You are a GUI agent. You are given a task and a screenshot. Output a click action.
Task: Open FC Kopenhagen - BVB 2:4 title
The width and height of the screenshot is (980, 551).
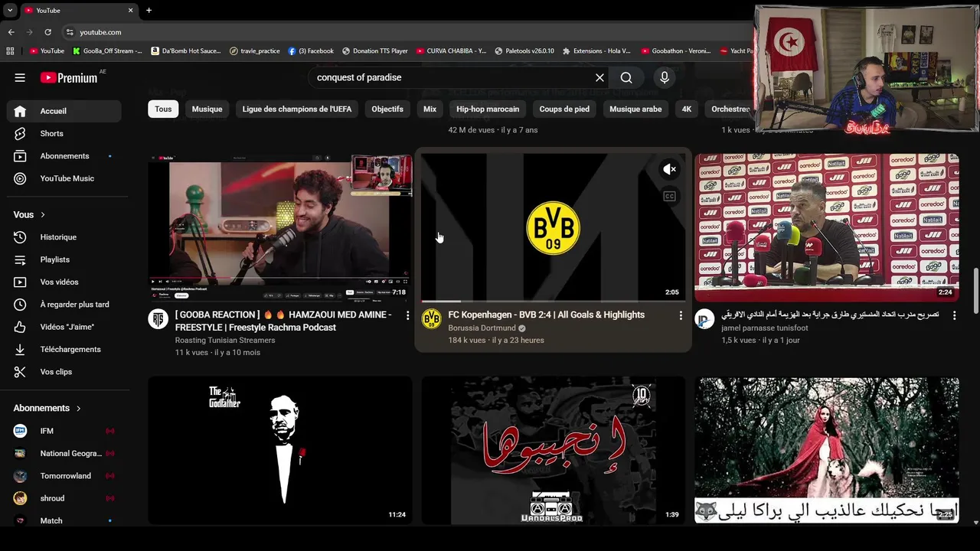click(x=547, y=315)
